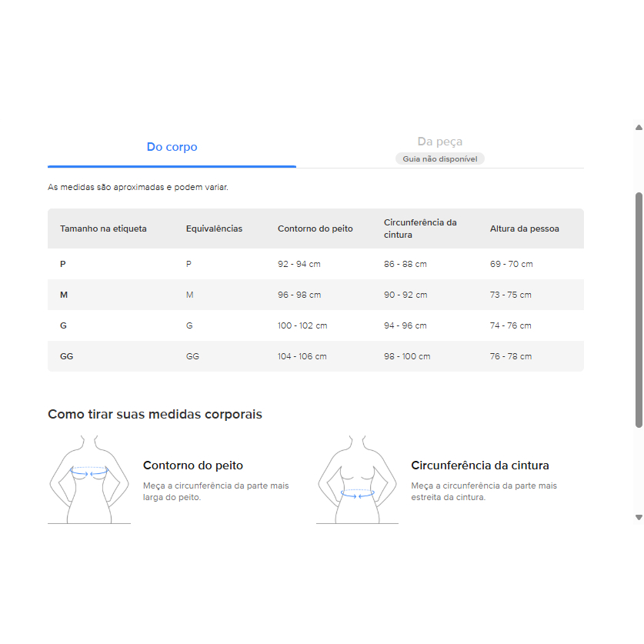
Task: Click the scrollbar up arrow
Action: (639, 128)
